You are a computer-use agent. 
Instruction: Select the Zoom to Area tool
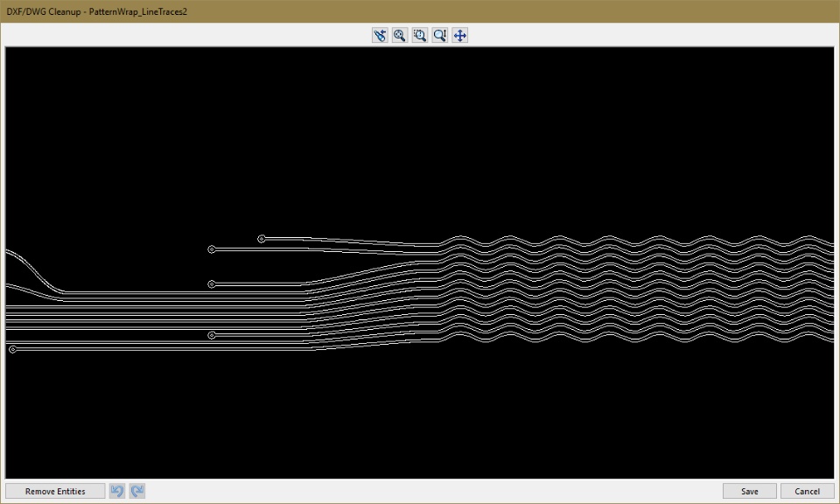pyautogui.click(x=419, y=35)
